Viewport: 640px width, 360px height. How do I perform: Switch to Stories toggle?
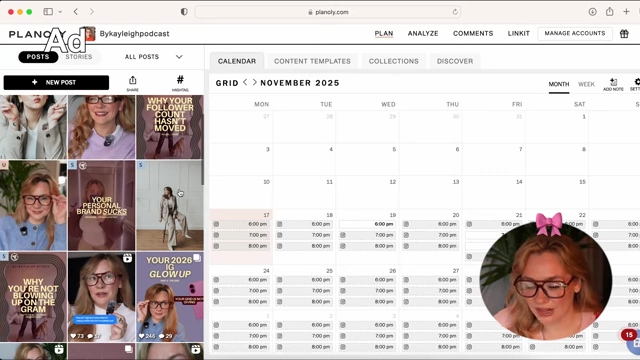pos(79,57)
